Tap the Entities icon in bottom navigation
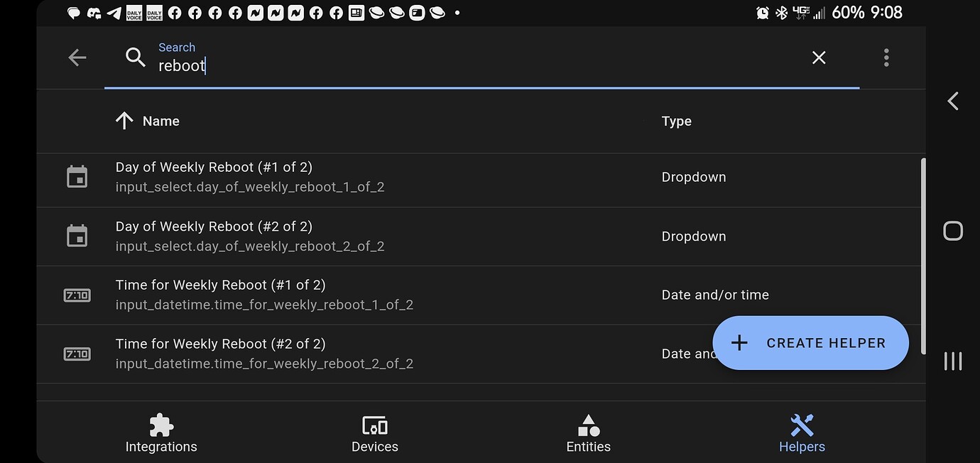Viewport: 980px width, 463px height. [x=588, y=425]
